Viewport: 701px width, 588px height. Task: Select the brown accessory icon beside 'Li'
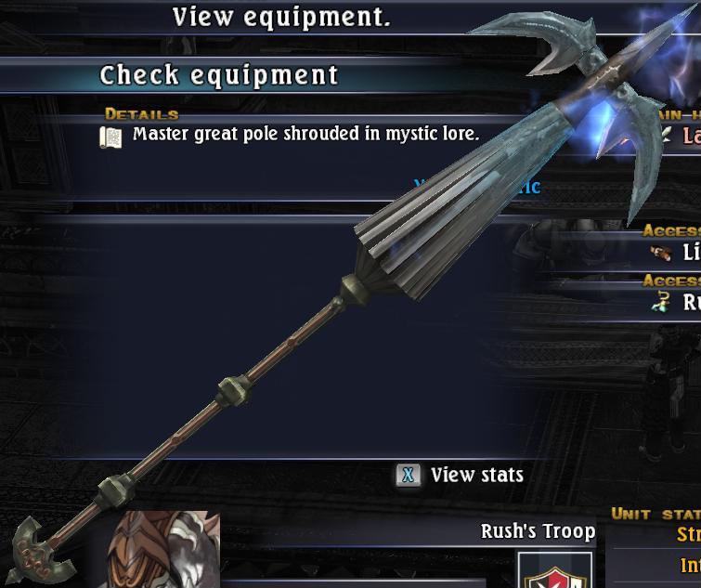661,253
